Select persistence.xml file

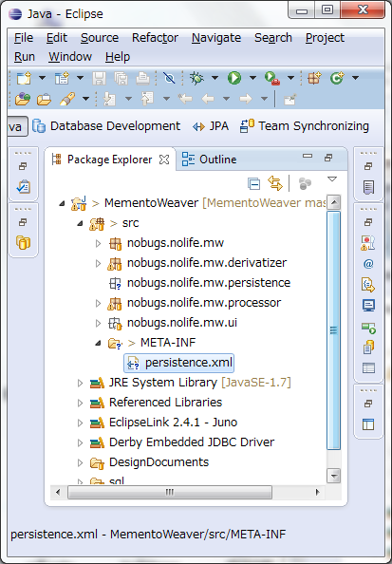(x=178, y=363)
